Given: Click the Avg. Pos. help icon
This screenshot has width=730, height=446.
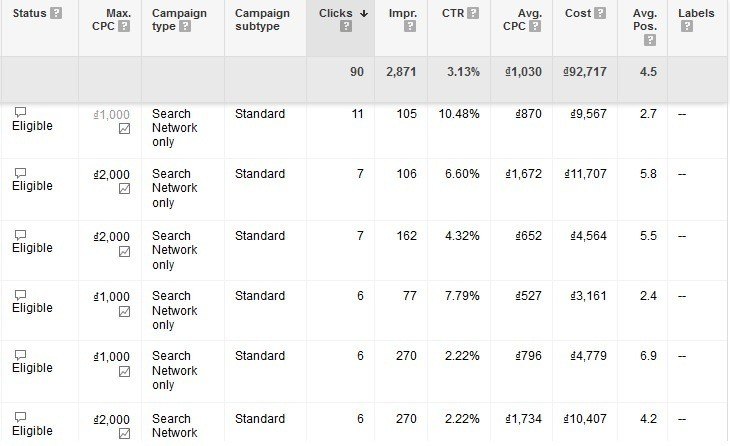Looking at the screenshot, I should point(650,41).
